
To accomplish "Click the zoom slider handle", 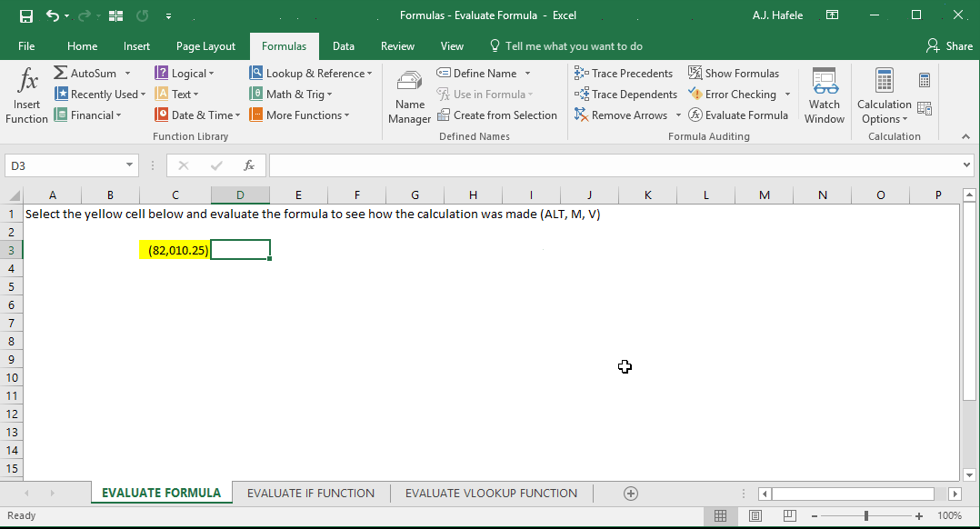I will 866,516.
